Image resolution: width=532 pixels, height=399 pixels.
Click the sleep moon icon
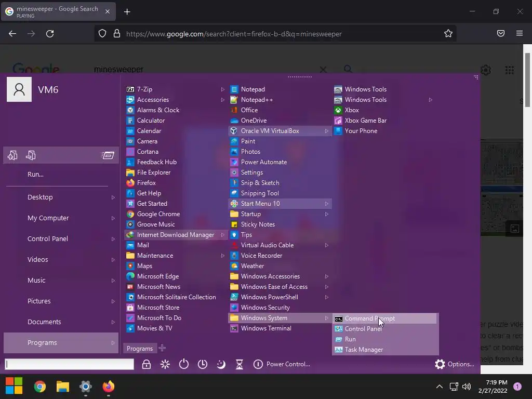pos(221,364)
